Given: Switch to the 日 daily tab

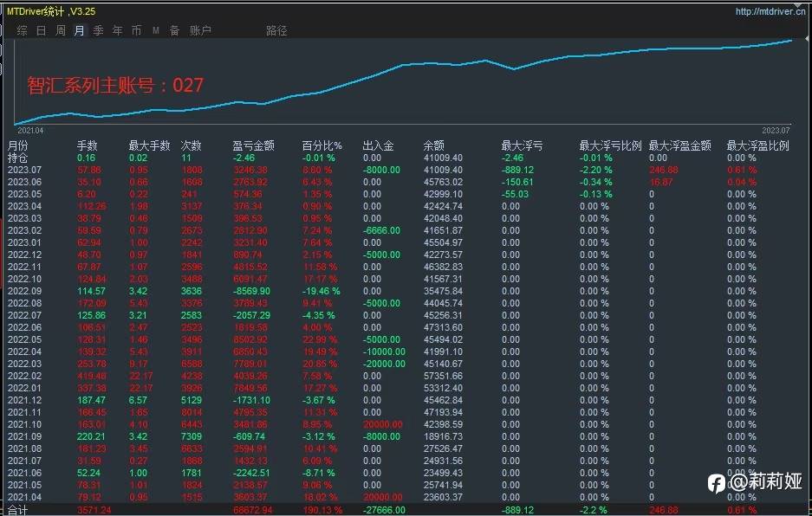Looking at the screenshot, I should 41,30.
